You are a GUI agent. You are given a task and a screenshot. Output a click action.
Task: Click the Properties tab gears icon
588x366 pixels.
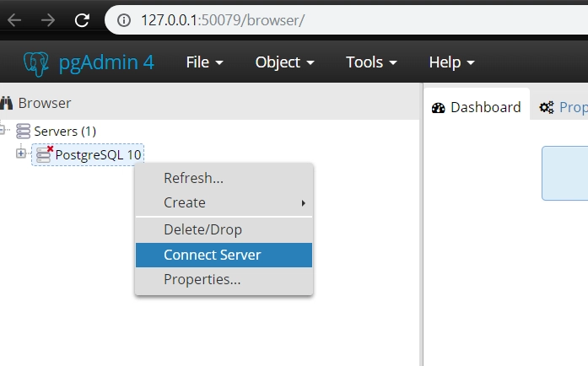click(547, 108)
